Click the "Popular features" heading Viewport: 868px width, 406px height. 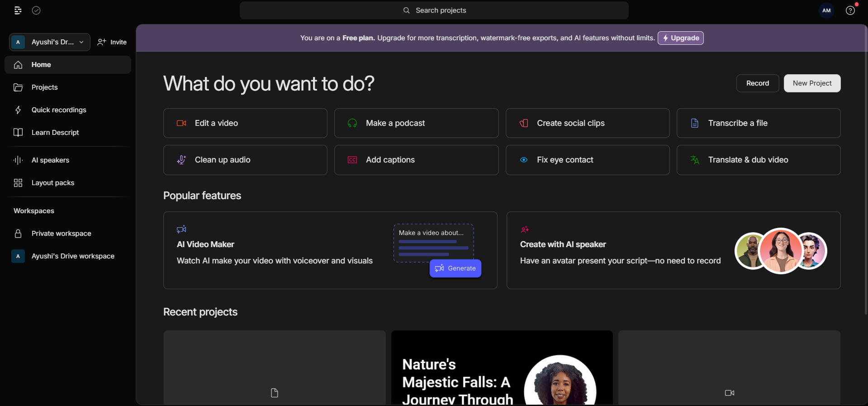tap(202, 196)
